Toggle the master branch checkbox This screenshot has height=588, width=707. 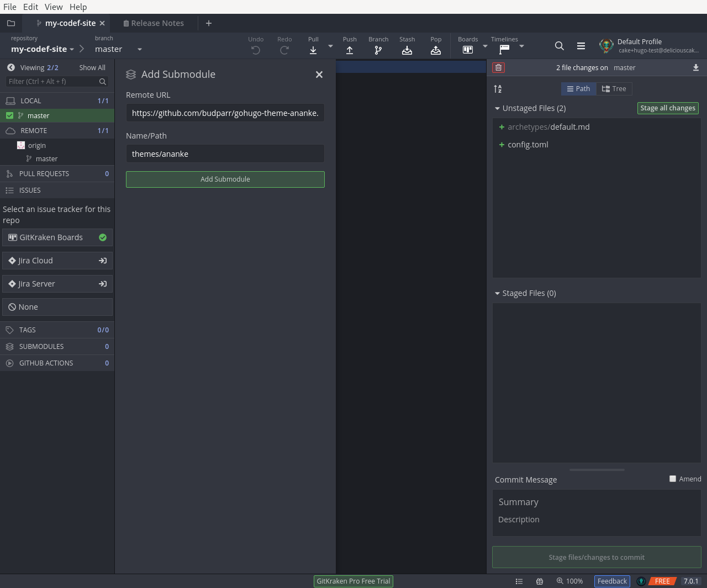[x=9, y=115]
